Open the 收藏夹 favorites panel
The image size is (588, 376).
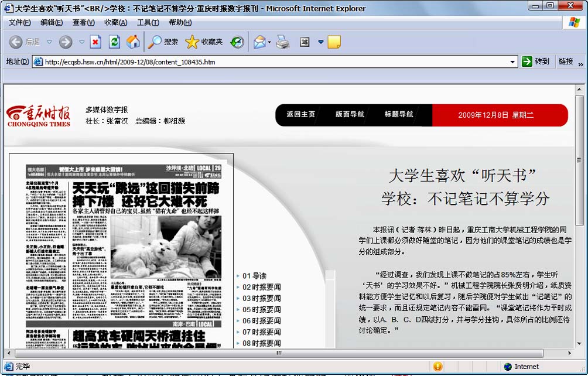coord(204,42)
